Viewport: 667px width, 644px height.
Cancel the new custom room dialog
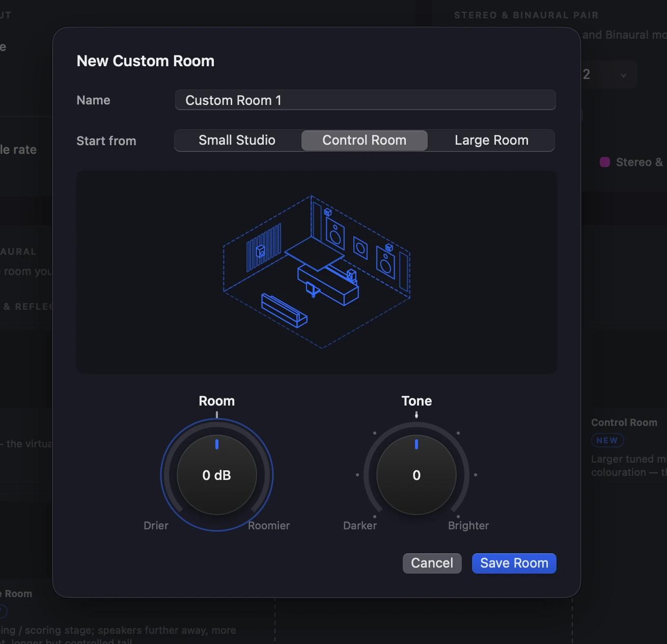pos(432,563)
